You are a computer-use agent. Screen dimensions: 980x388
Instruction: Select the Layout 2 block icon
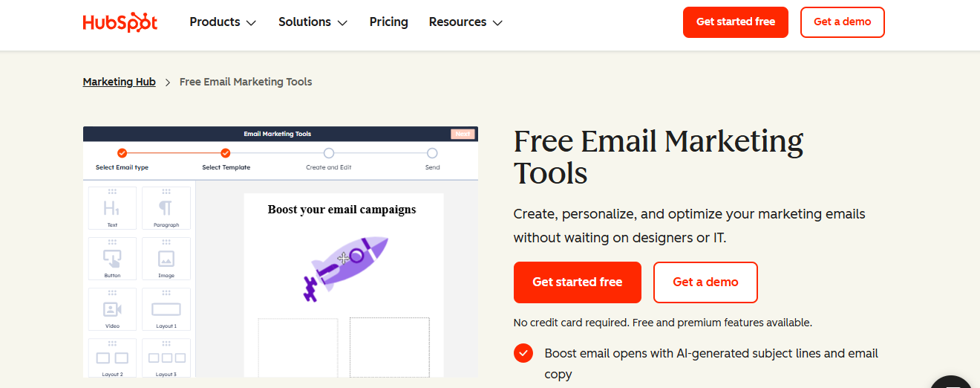112,359
